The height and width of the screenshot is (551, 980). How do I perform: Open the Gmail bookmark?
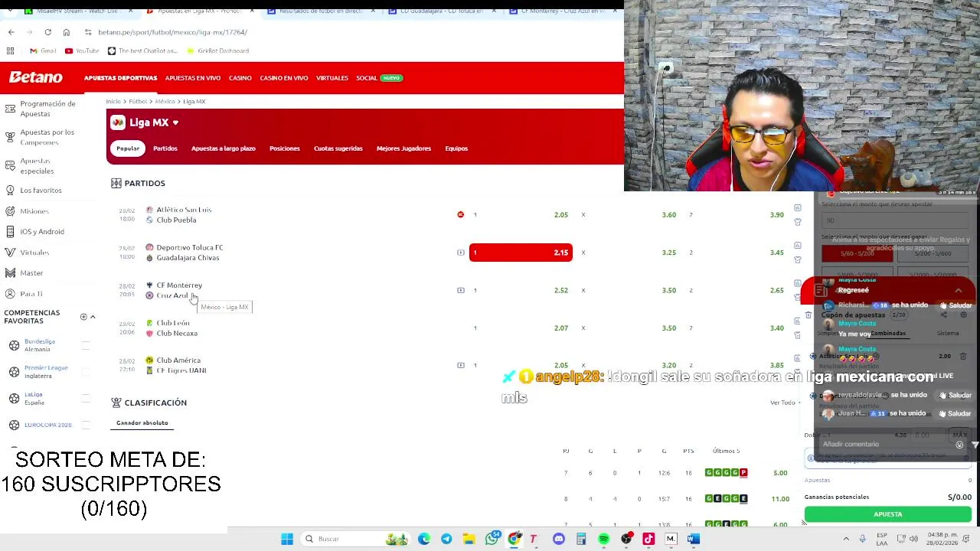click(x=43, y=51)
